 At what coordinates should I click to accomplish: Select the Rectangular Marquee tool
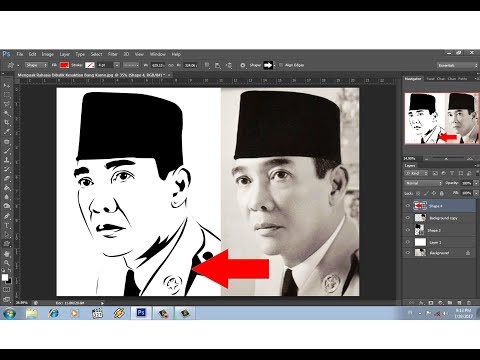6,95
